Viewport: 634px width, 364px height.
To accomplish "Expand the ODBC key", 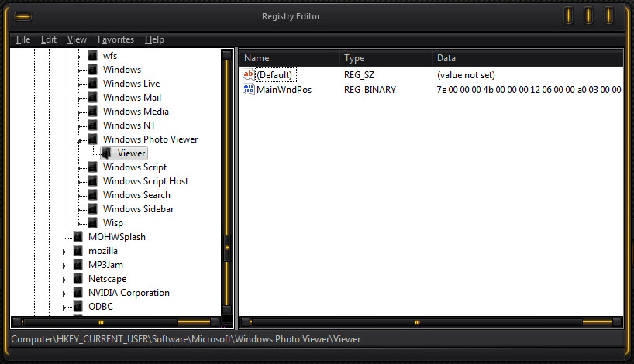I will point(64,307).
